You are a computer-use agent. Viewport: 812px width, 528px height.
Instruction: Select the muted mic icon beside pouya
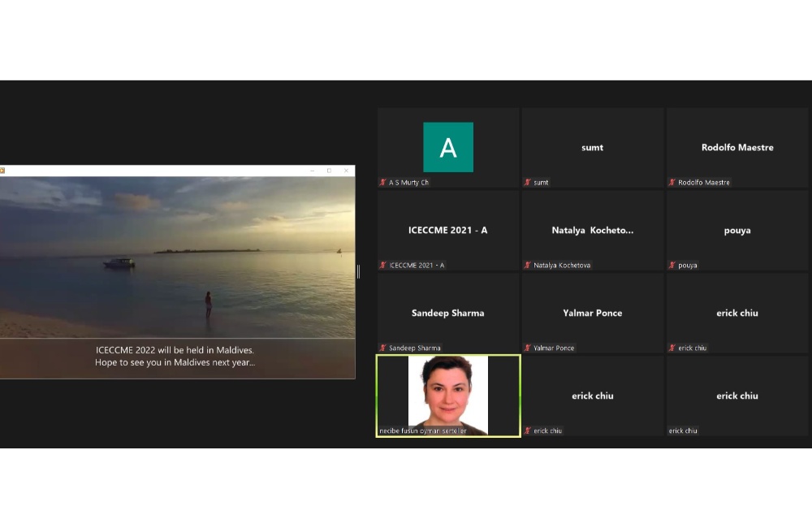tap(672, 266)
